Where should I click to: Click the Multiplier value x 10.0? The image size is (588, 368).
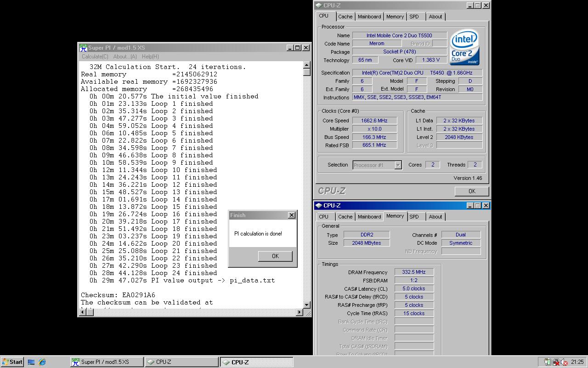(374, 129)
